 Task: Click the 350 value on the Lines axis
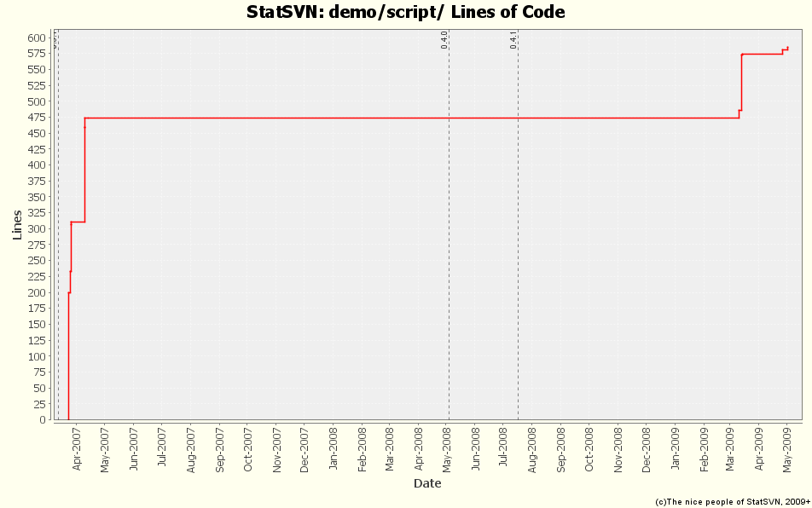tap(37, 197)
